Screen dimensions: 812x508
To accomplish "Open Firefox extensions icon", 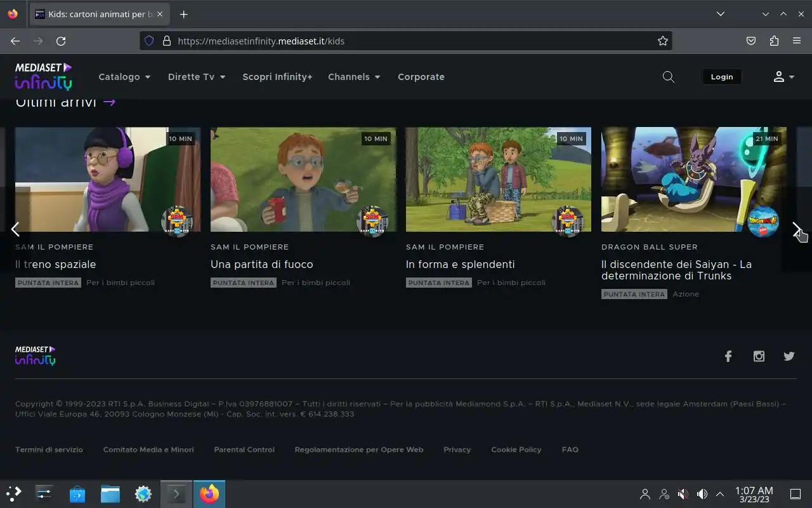I will coord(774,41).
